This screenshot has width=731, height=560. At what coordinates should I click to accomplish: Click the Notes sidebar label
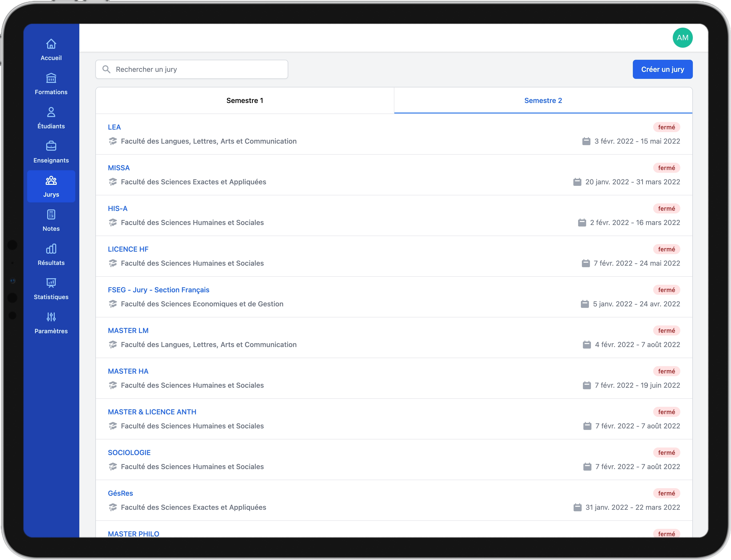(x=51, y=229)
